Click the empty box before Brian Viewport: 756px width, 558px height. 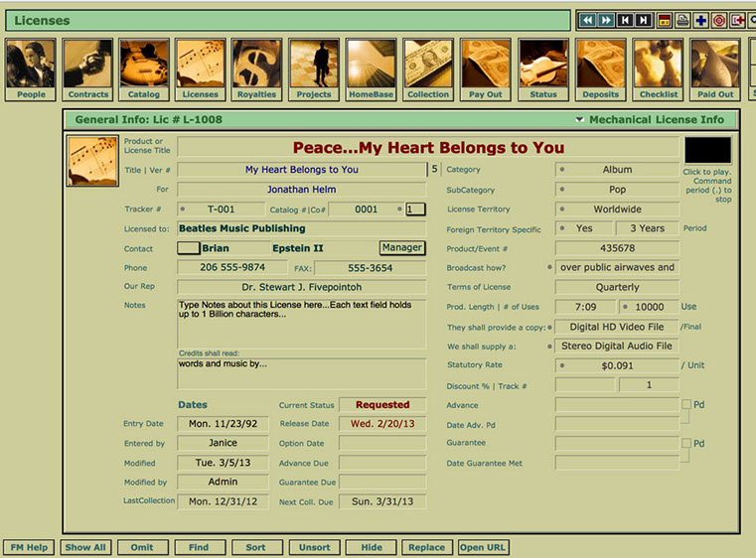click(188, 248)
